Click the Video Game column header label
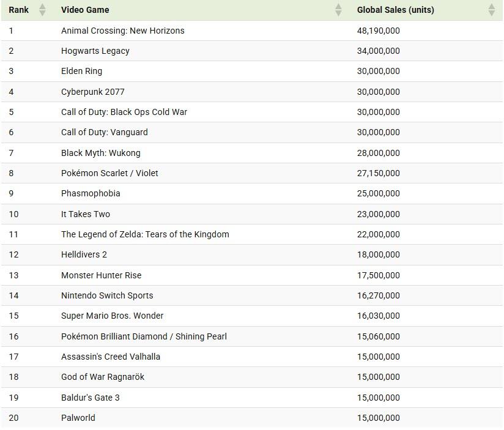The width and height of the screenshot is (504, 430). point(85,10)
